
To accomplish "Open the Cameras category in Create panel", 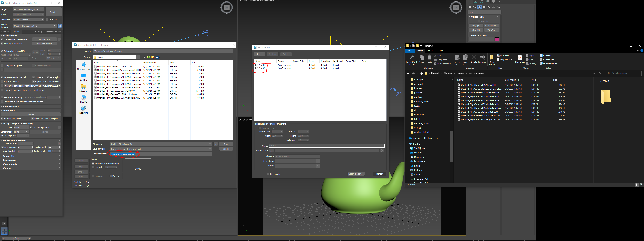I will pos(484,7).
